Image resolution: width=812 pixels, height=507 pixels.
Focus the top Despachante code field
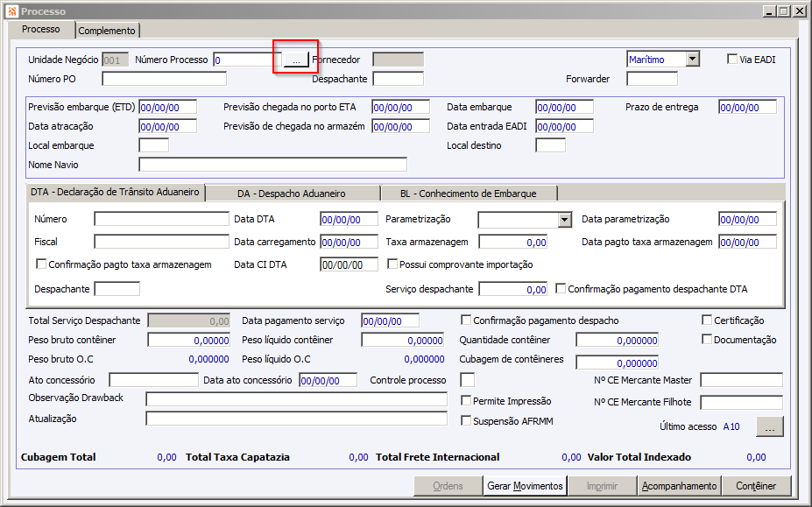(399, 79)
